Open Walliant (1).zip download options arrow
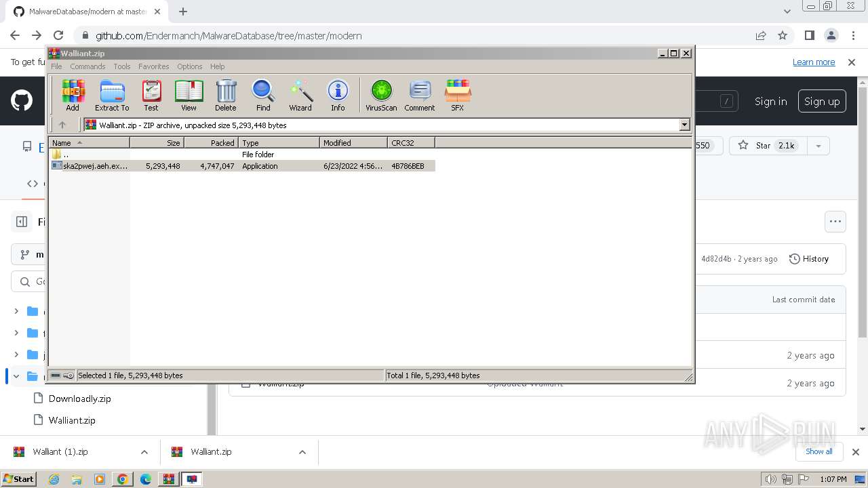Viewport: 868px width, 488px height. [144, 451]
